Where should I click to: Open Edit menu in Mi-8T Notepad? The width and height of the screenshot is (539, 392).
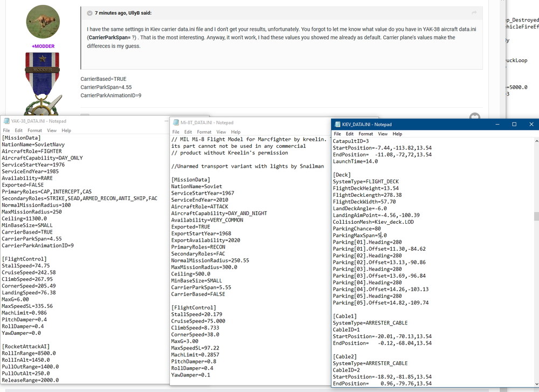tap(188, 132)
